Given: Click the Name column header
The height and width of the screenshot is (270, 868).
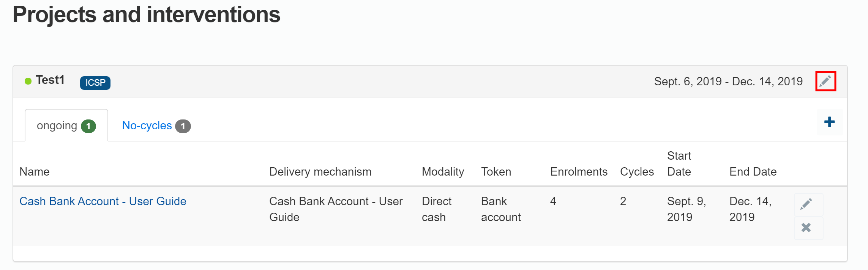Looking at the screenshot, I should coord(35,172).
